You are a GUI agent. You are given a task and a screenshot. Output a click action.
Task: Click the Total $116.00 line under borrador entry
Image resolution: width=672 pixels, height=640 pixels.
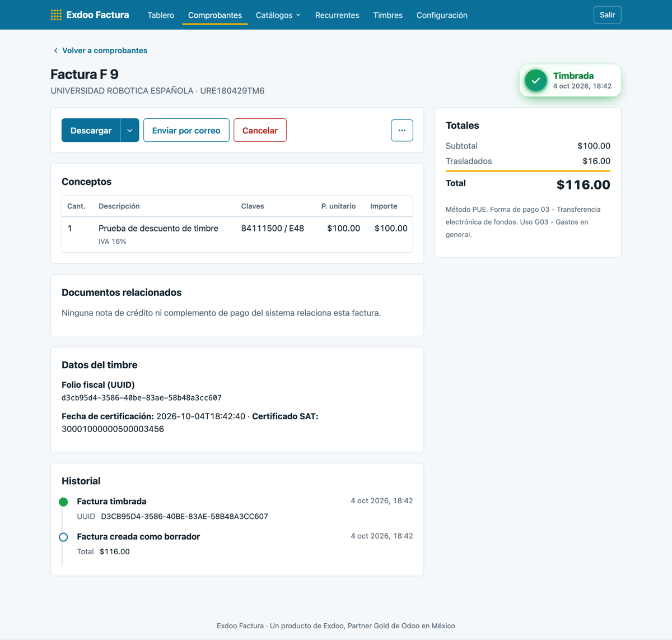coord(103,552)
